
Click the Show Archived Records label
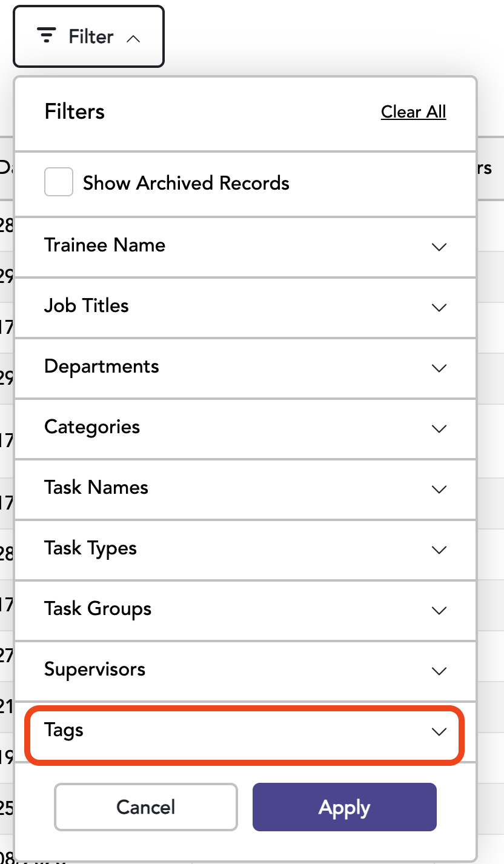point(186,183)
